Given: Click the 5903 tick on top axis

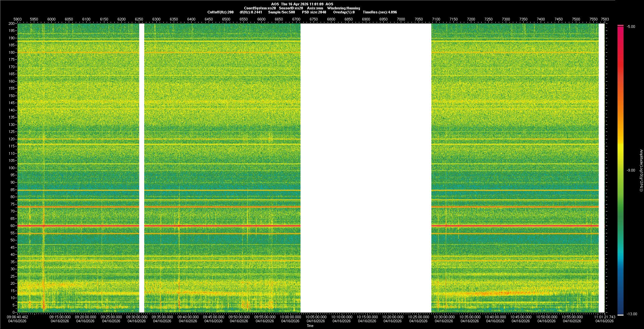Looking at the screenshot, I should [x=17, y=19].
